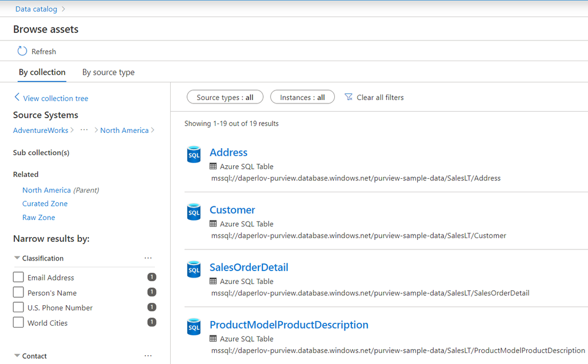Open the Customer asset
The image size is (588, 364).
pyautogui.click(x=232, y=210)
